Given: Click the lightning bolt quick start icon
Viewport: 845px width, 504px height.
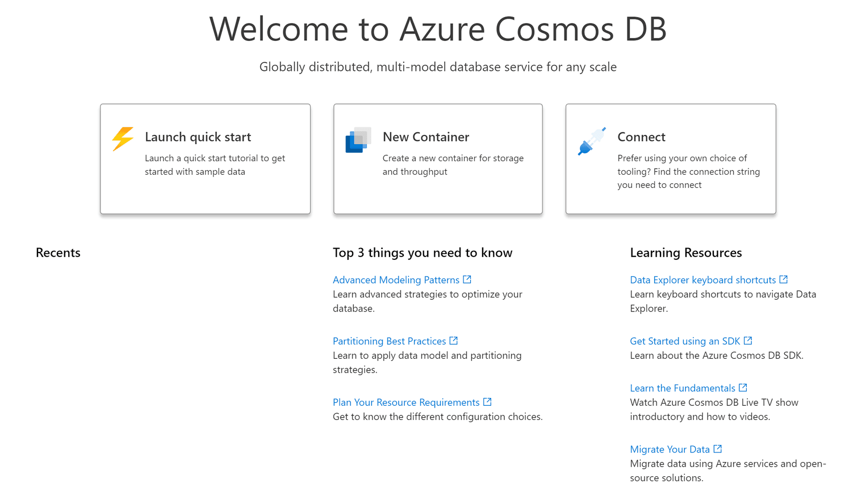Looking at the screenshot, I should [x=123, y=139].
